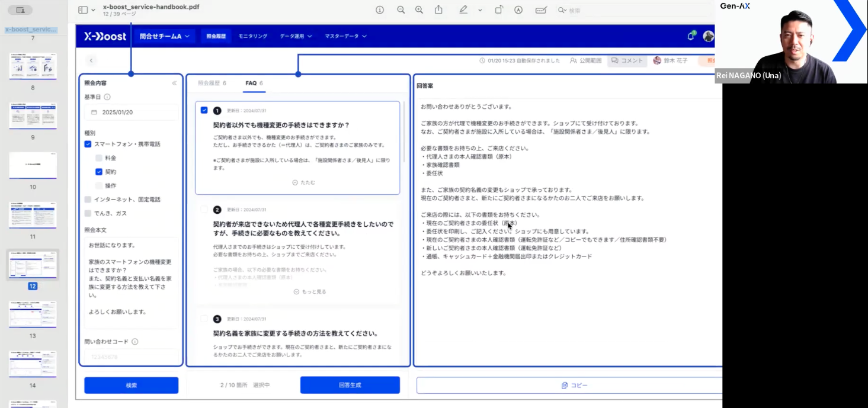
Task: Click the 基準日 date field showing 2025/01/20
Action: (131, 112)
